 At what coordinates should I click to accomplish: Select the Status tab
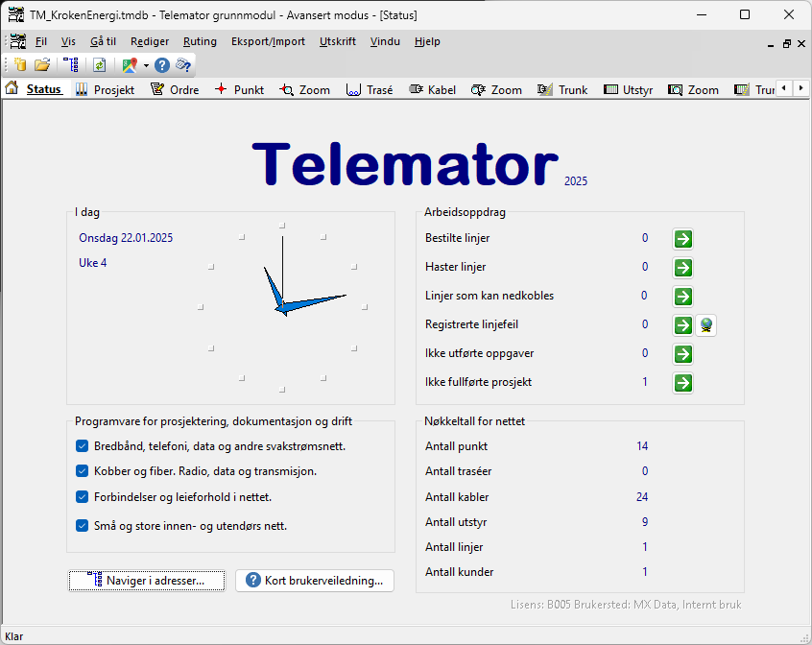pos(34,89)
